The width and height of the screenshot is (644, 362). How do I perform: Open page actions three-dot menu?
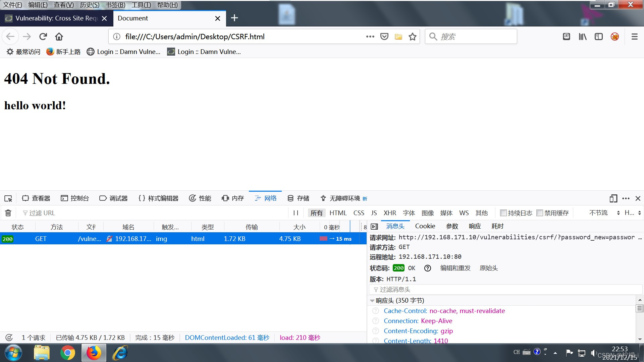point(370,37)
